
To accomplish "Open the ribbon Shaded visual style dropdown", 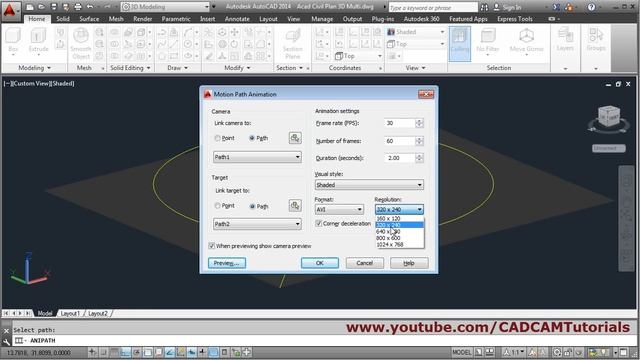I will pyautogui.click(x=416, y=32).
